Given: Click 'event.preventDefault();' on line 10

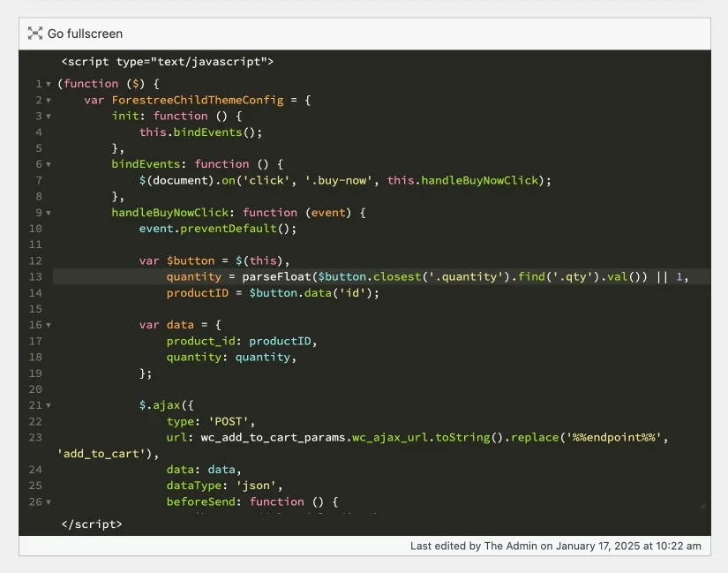Looking at the screenshot, I should 217,229.
